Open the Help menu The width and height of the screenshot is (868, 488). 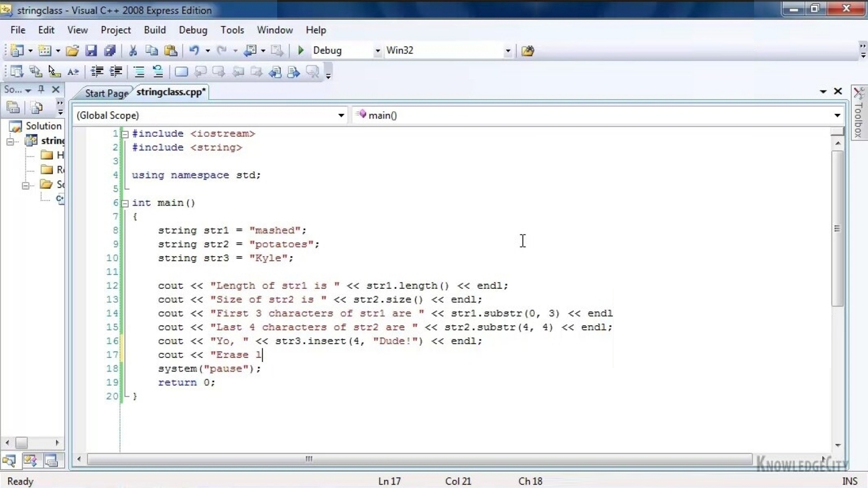tap(316, 30)
